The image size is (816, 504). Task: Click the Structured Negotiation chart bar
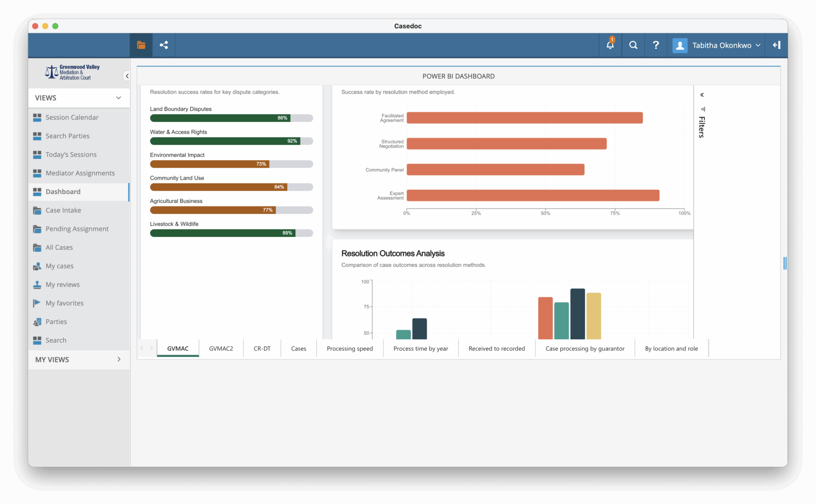coord(507,144)
